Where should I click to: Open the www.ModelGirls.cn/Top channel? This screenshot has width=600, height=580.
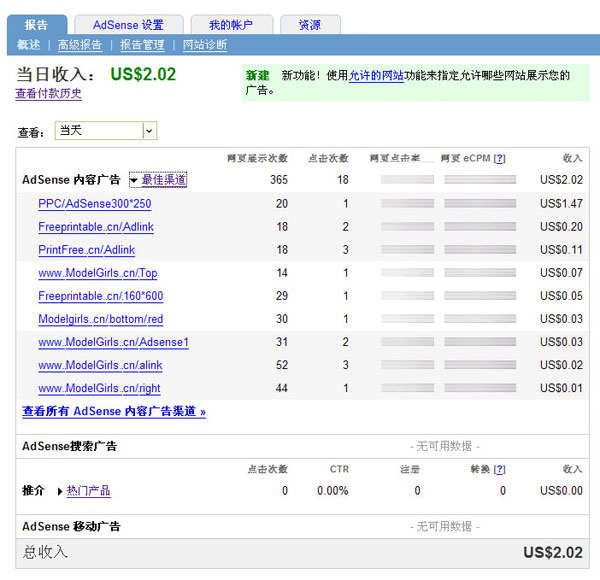(98, 273)
